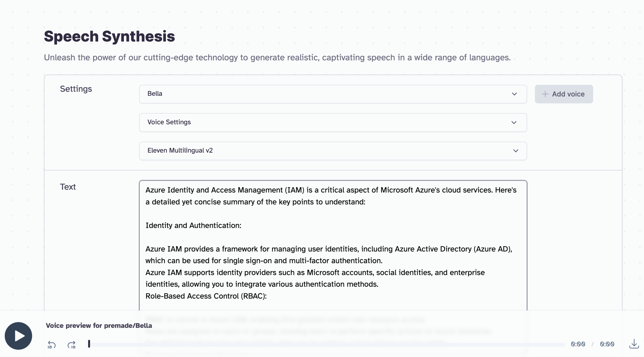This screenshot has height=357, width=644.
Task: Click the chevron on Voice Settings row
Action: tap(514, 122)
